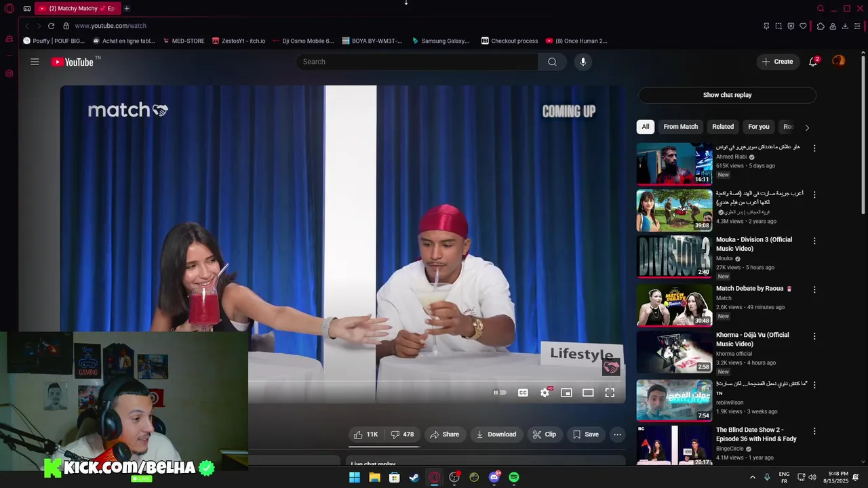
Task: Open YouTube notifications bell
Action: (813, 62)
